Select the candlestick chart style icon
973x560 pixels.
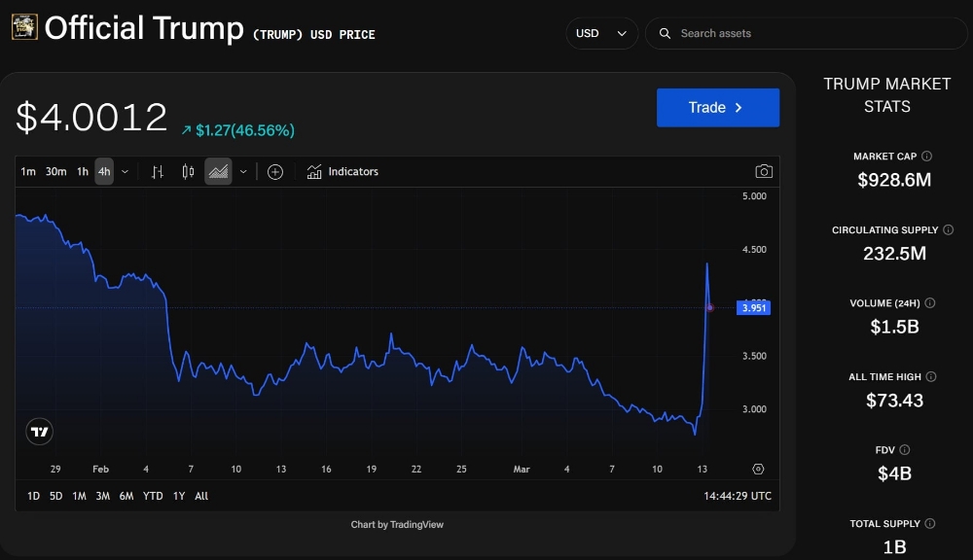pos(186,171)
